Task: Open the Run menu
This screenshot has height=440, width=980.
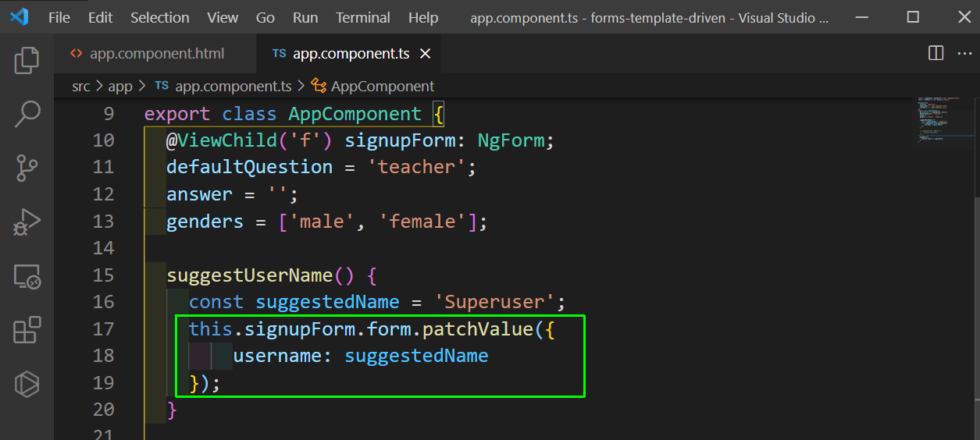Action: click(x=305, y=17)
